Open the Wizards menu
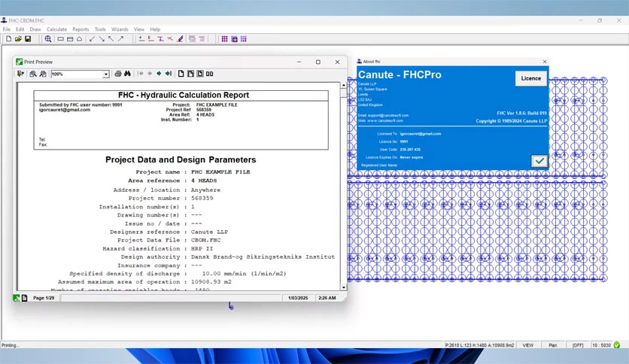The width and height of the screenshot is (629, 364). point(120,29)
